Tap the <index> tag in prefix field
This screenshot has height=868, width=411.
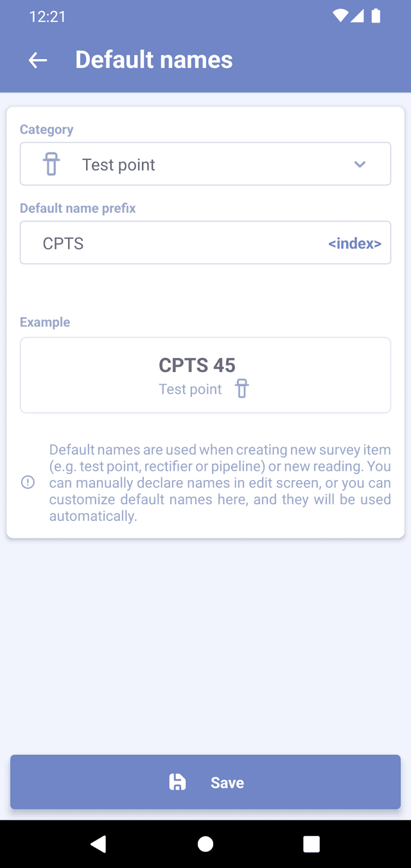(354, 244)
